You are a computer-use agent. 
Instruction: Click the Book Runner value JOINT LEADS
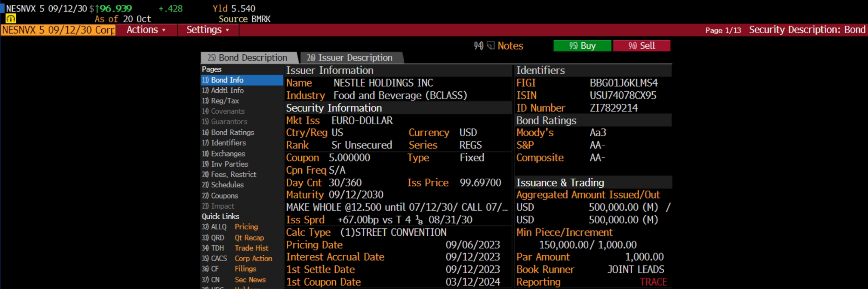pyautogui.click(x=636, y=270)
